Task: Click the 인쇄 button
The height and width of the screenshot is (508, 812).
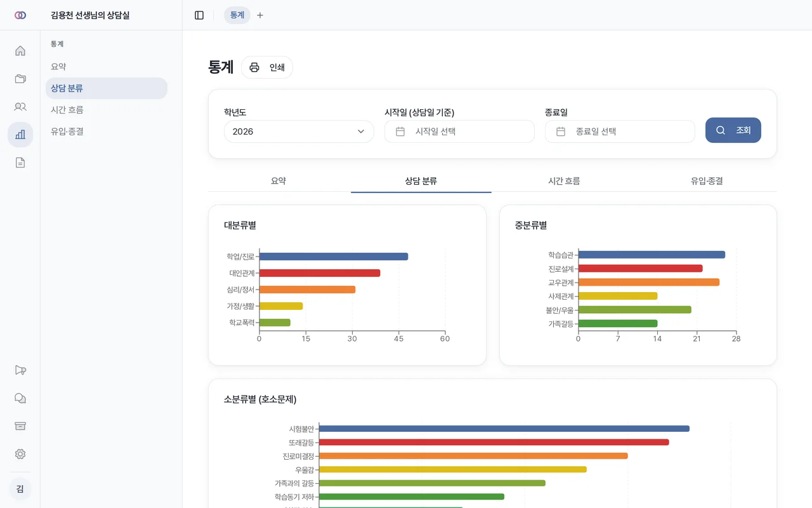Action: click(x=267, y=67)
